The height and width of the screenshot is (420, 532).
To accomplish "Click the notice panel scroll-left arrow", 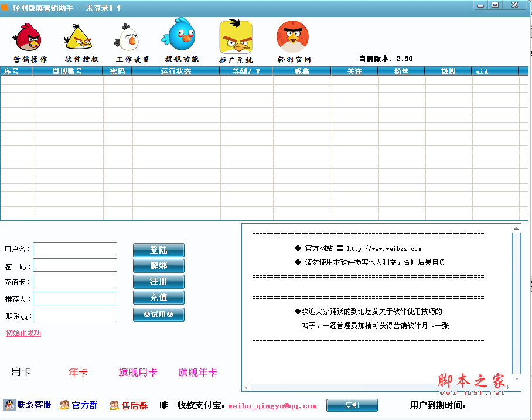I will (x=246, y=387).
